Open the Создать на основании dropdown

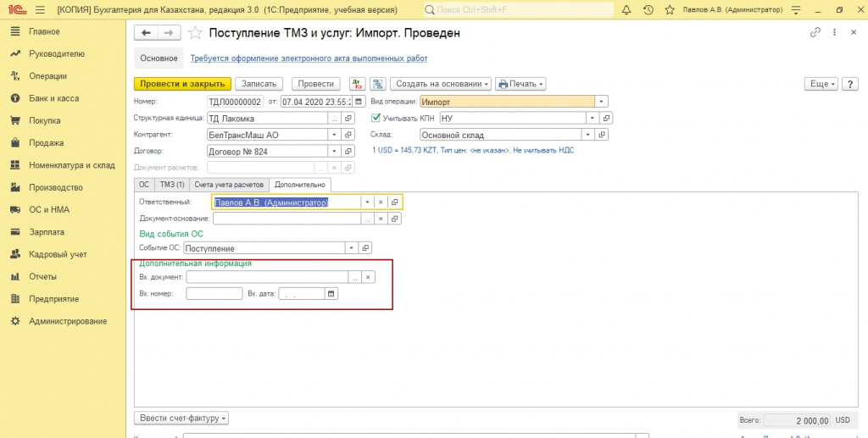442,84
